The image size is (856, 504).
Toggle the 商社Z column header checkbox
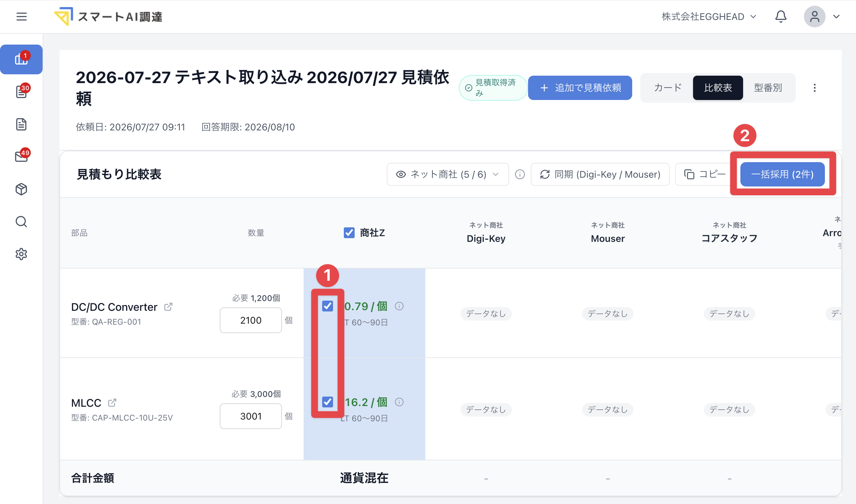tap(349, 233)
